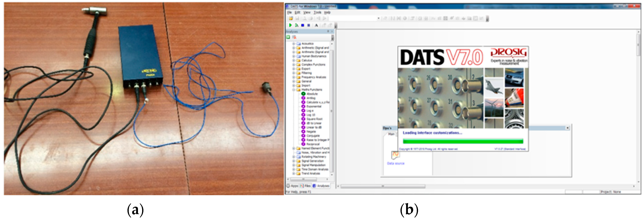The image size is (644, 221).
Task: Open the Edit menu
Action: [x=297, y=12]
